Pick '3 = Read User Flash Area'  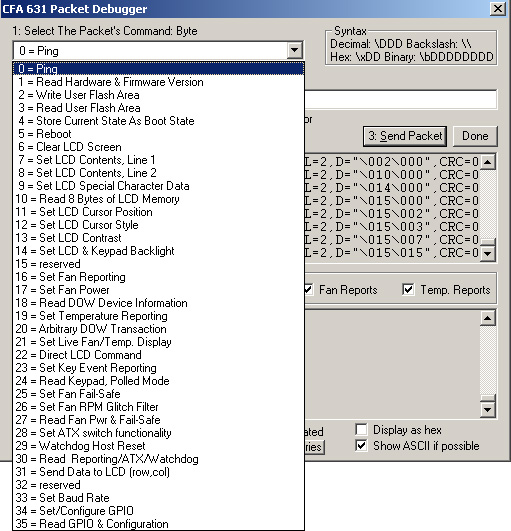[x=158, y=108]
